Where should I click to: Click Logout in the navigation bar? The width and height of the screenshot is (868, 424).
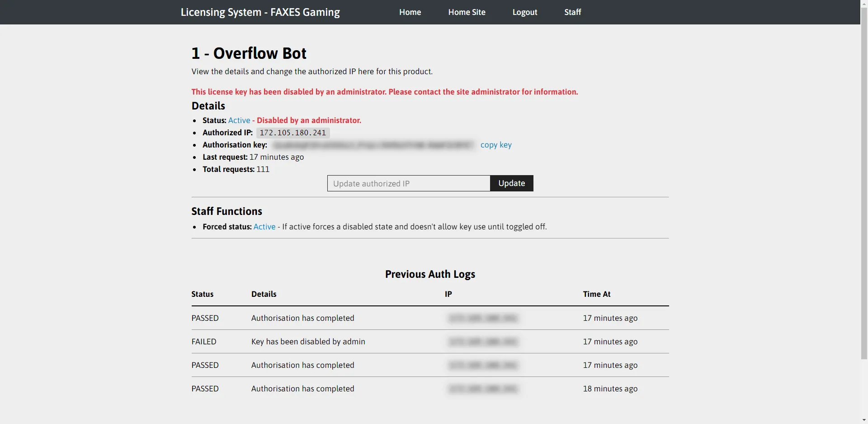pos(524,12)
